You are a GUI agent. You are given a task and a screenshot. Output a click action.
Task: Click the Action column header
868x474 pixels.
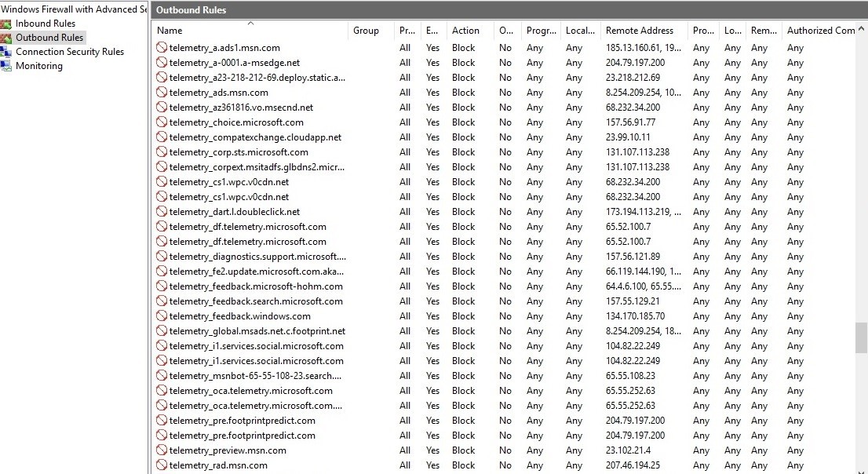[x=465, y=31]
